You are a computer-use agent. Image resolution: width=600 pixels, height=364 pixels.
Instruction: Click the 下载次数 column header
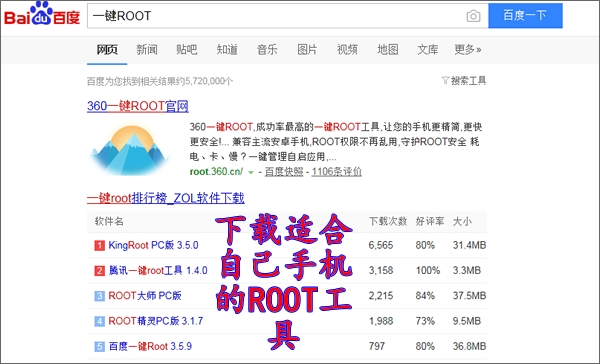point(388,221)
